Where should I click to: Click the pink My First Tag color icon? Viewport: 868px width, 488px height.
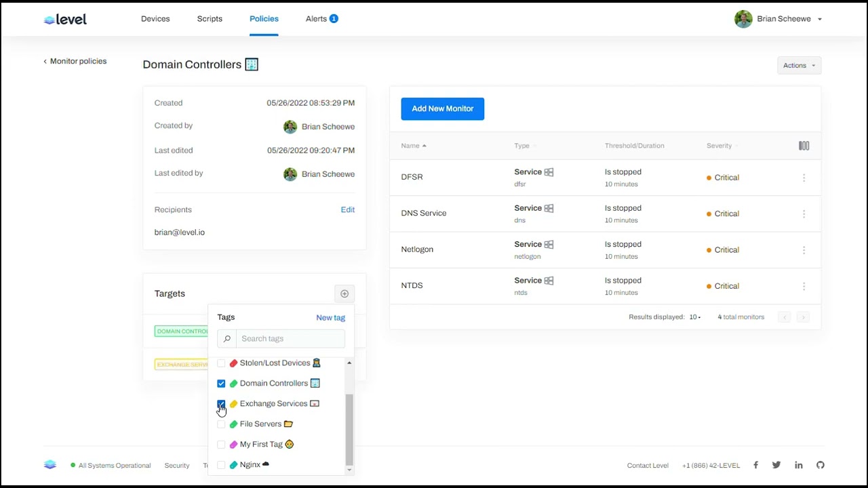pyautogui.click(x=233, y=445)
